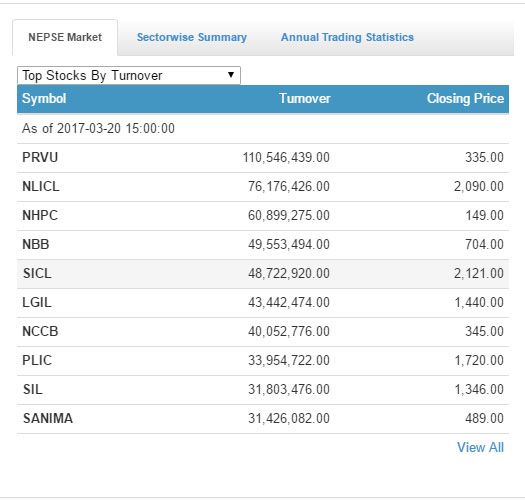Image resolution: width=525 pixels, height=500 pixels.
Task: Open the Top Stocks By Turnover dropdown
Action: coord(129,75)
